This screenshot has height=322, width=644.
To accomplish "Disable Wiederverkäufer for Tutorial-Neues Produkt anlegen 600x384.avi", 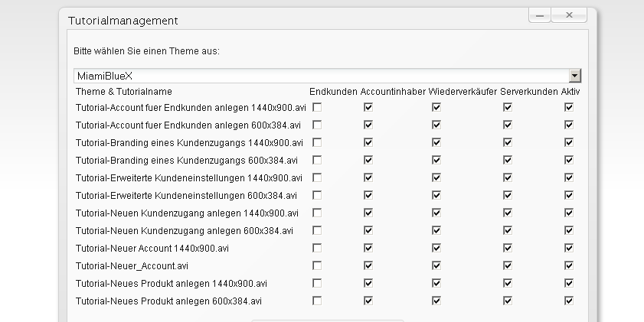I will click(436, 301).
